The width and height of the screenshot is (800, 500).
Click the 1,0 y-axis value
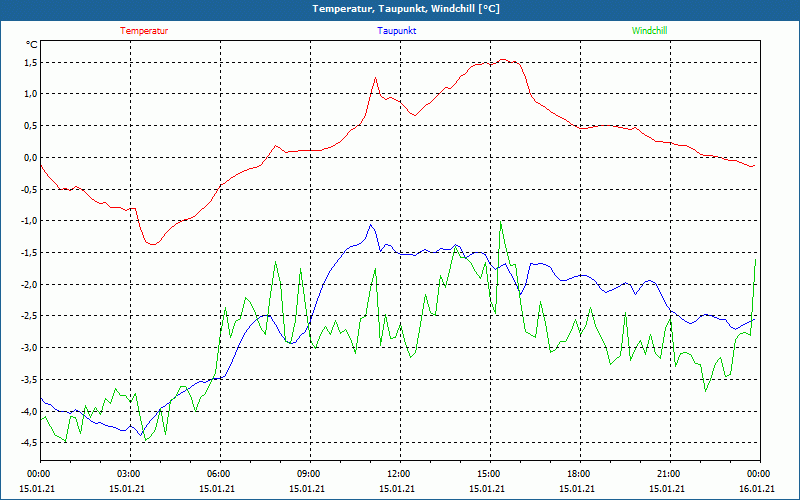(x=30, y=94)
